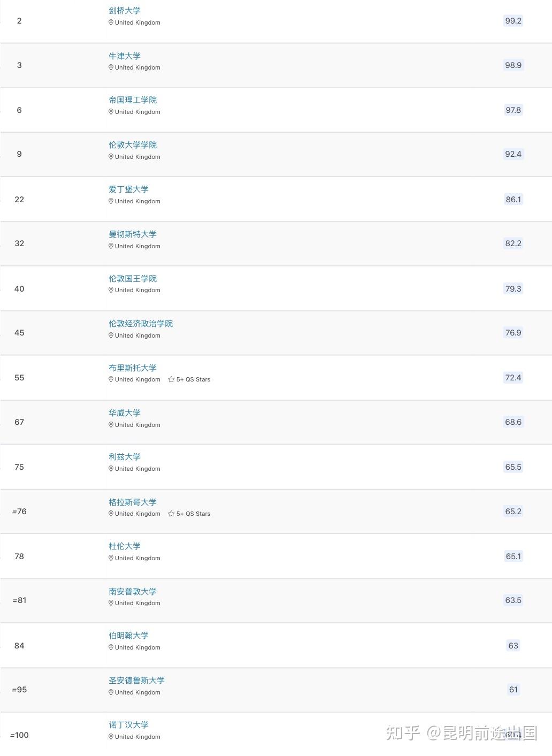Click the location pin under 华威大学
552x756 pixels.
[111, 425]
